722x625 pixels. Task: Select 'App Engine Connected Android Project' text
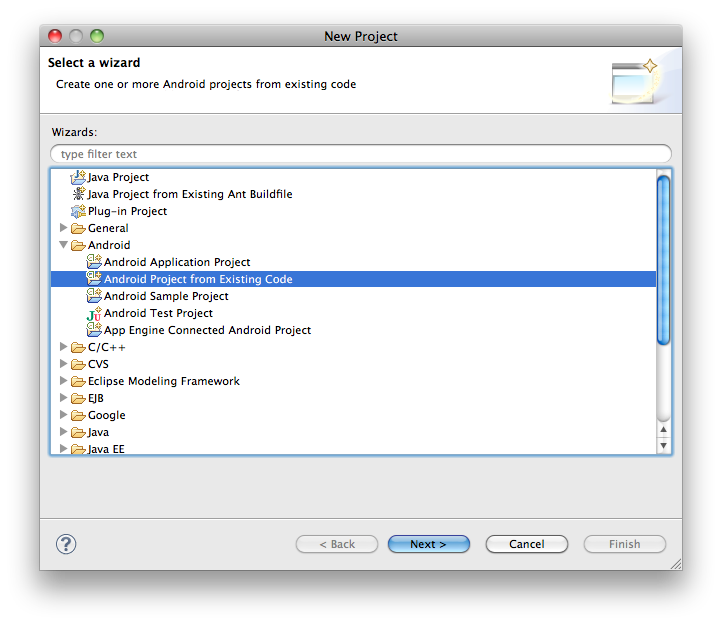click(208, 330)
